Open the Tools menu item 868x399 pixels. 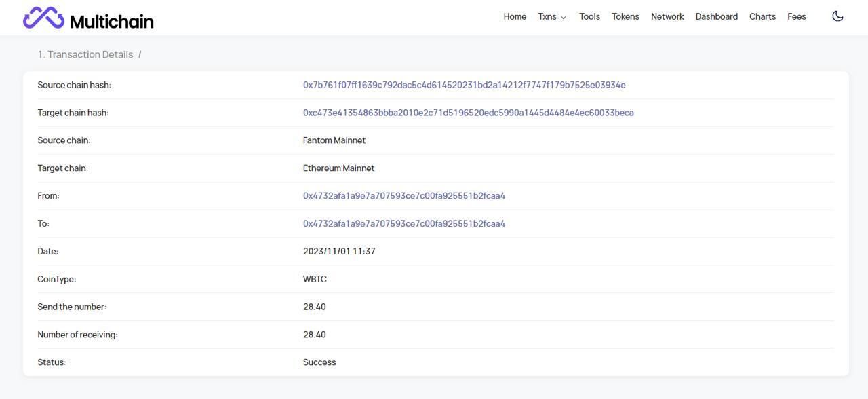[589, 16]
